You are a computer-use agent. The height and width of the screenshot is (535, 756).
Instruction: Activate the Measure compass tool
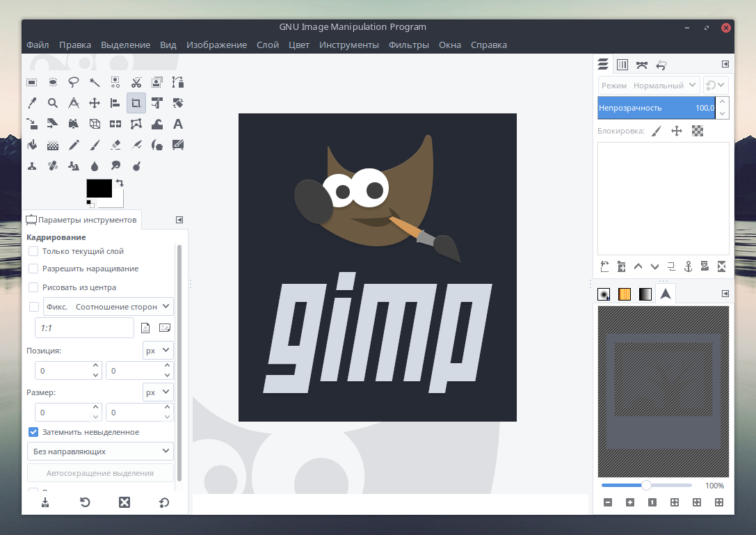[73, 103]
